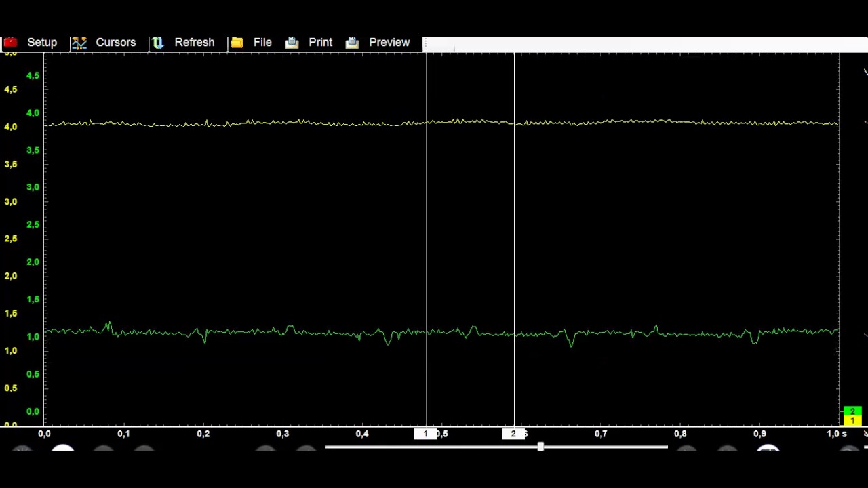The image size is (868, 488).
Task: Click the toolbar grip right of Preview
Action: (x=424, y=43)
